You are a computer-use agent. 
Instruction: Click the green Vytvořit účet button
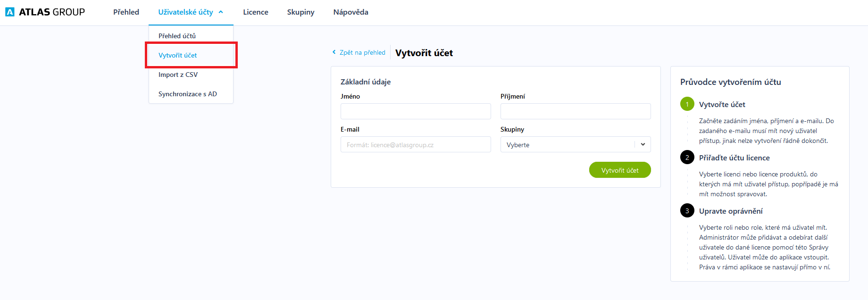point(620,170)
